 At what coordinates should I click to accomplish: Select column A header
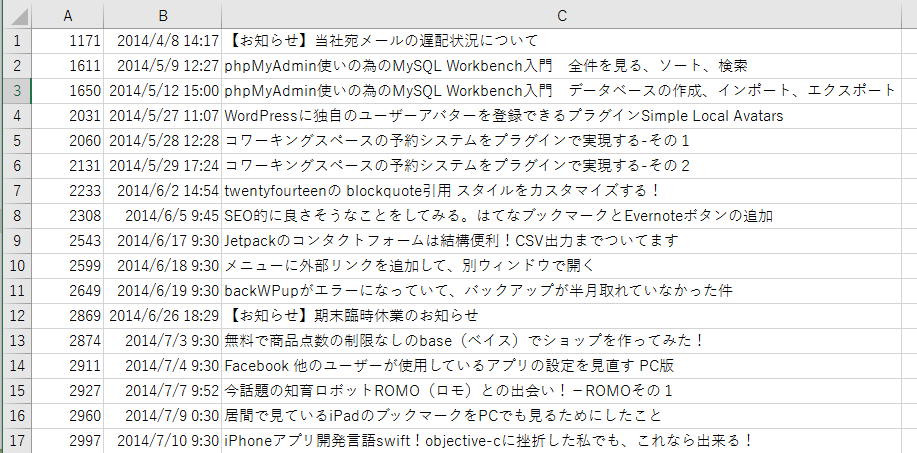click(x=68, y=16)
